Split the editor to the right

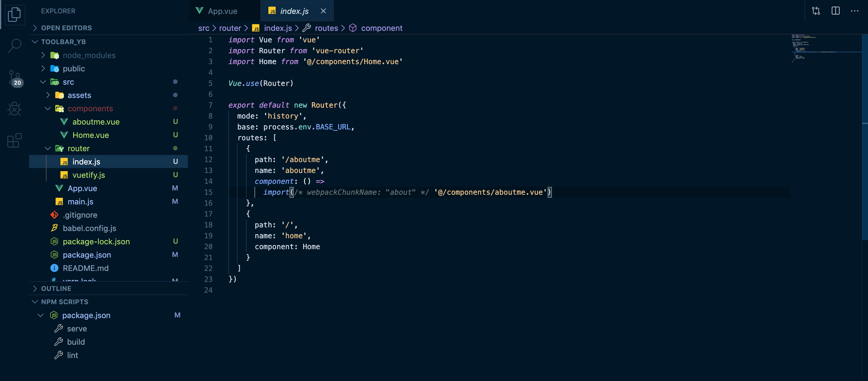click(x=835, y=11)
